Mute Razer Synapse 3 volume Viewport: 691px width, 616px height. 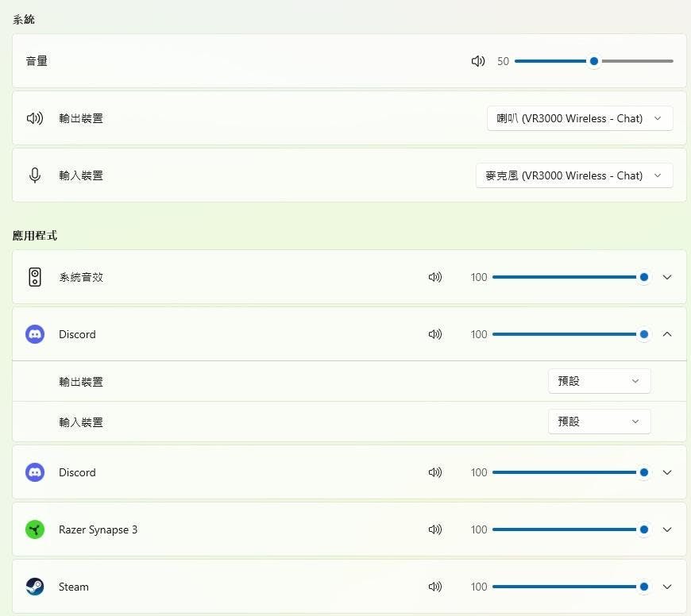tap(435, 529)
